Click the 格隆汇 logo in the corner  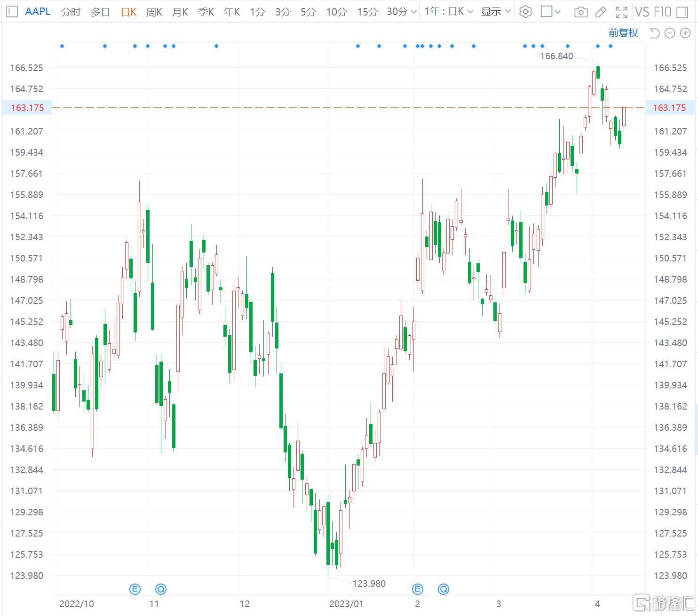[x=664, y=602]
